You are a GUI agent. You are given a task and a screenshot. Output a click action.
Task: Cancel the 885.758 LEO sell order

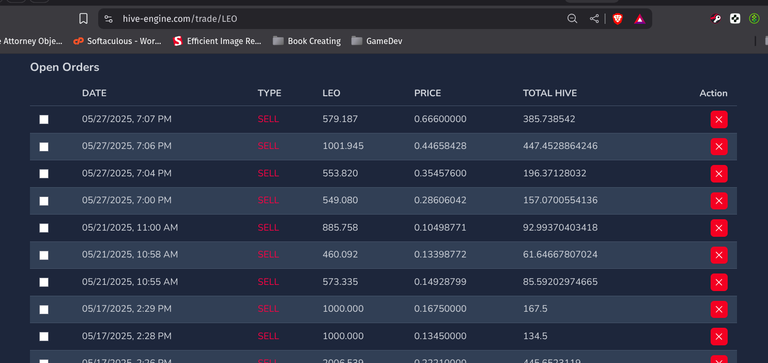(x=719, y=228)
